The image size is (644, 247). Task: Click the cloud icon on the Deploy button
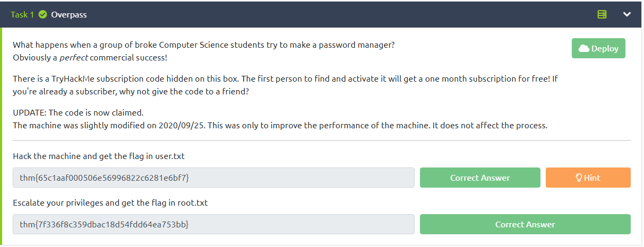coord(584,48)
